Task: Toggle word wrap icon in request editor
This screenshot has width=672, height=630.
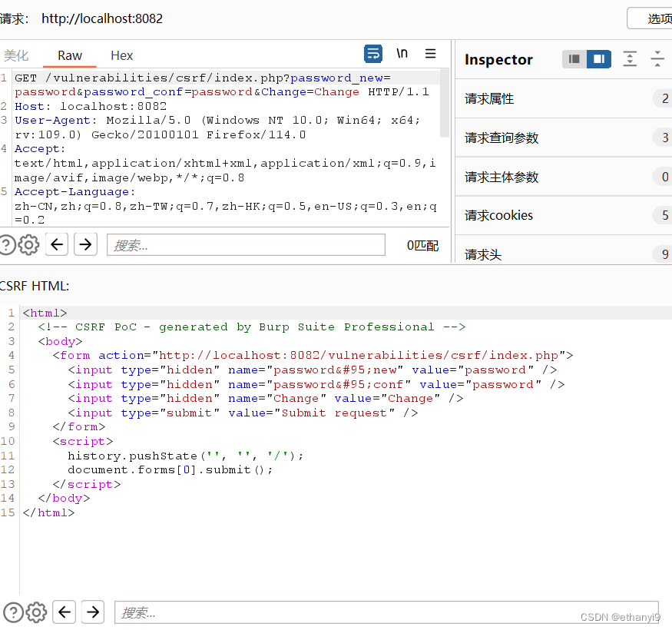Action: tap(372, 54)
